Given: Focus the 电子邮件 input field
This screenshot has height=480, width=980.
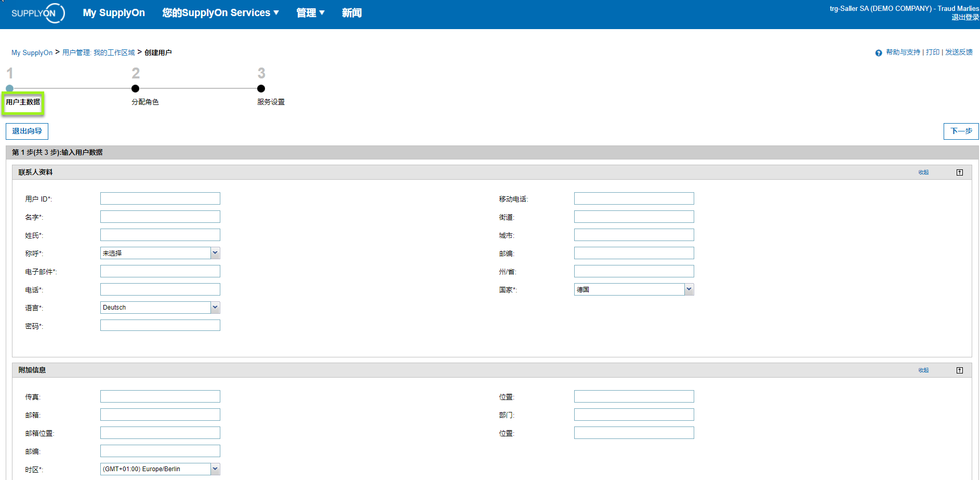Looking at the screenshot, I should (160, 271).
